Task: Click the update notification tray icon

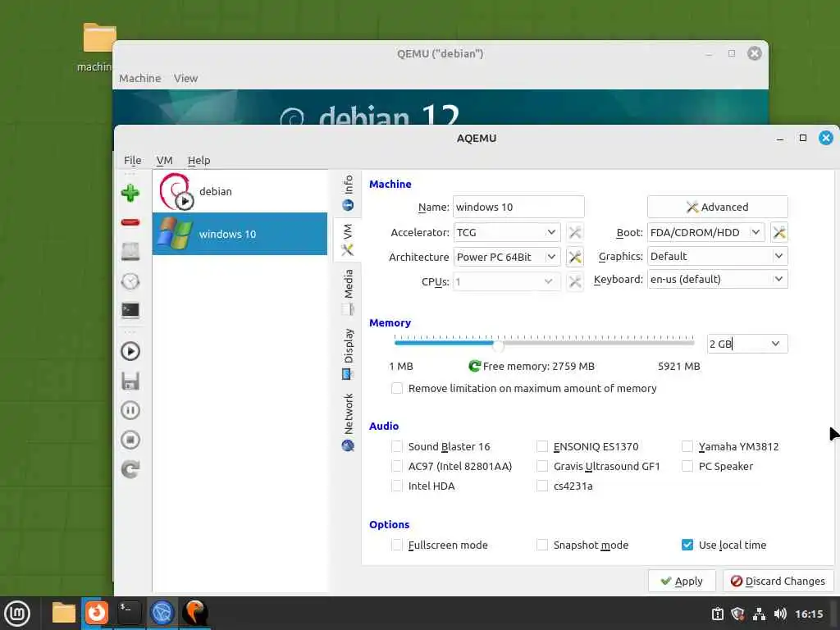Action: (x=717, y=614)
